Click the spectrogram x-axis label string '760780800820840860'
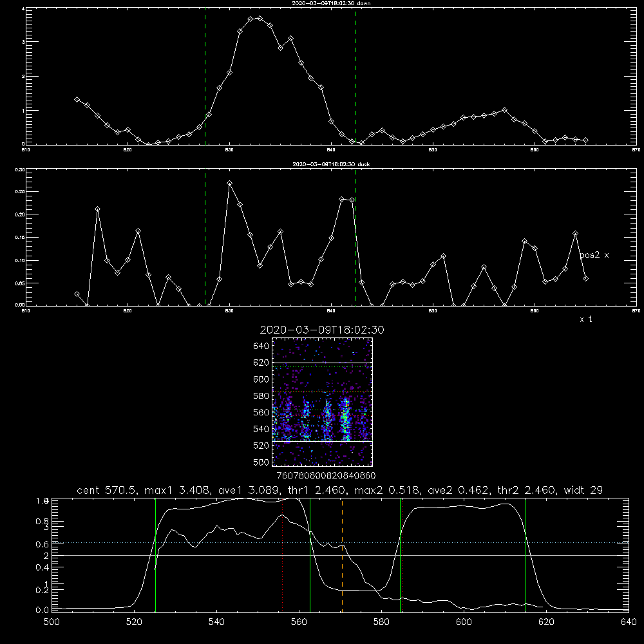The image size is (644, 644). pyautogui.click(x=327, y=475)
